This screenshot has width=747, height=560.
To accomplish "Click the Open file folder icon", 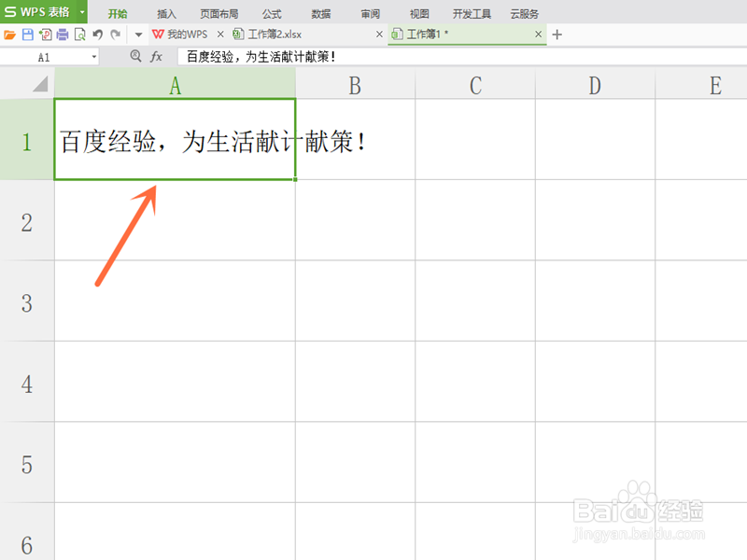I will click(10, 35).
